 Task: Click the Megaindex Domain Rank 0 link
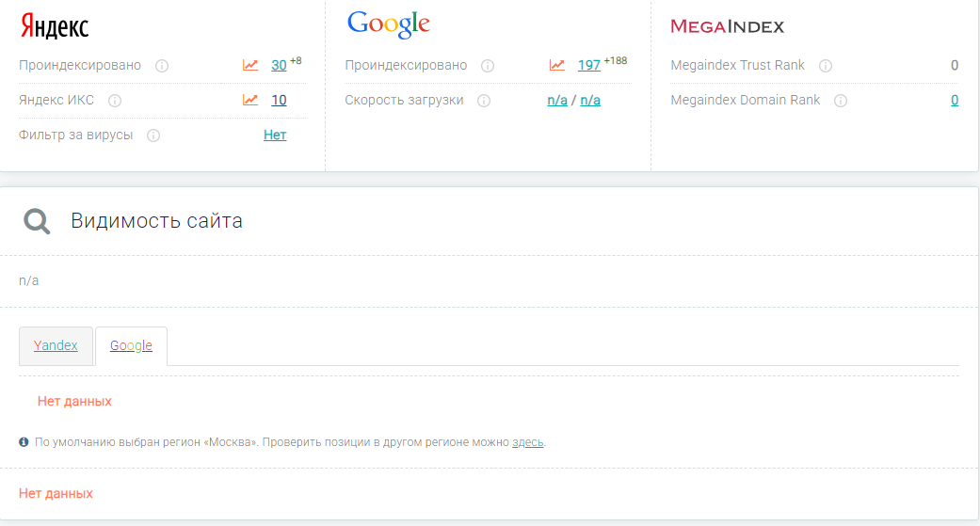tap(955, 100)
